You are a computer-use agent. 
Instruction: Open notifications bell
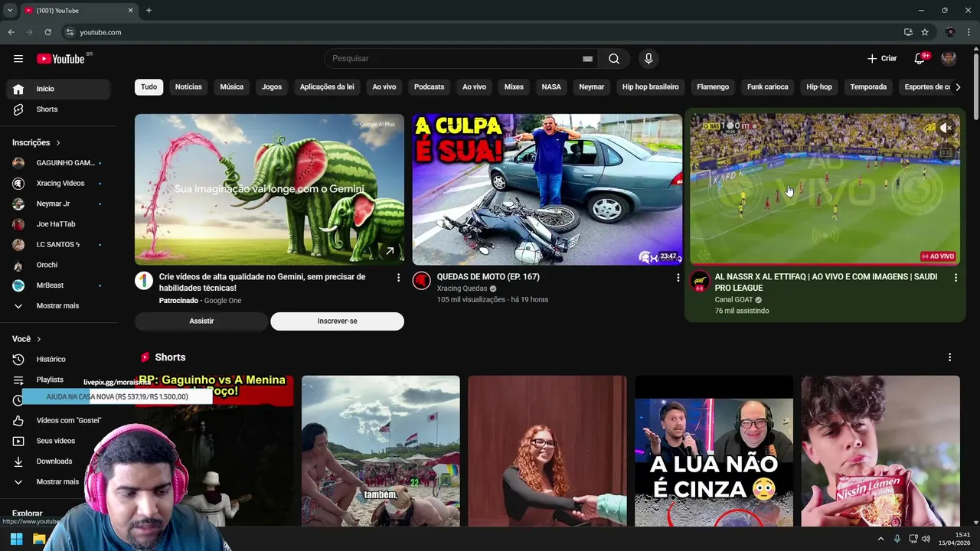coord(920,59)
